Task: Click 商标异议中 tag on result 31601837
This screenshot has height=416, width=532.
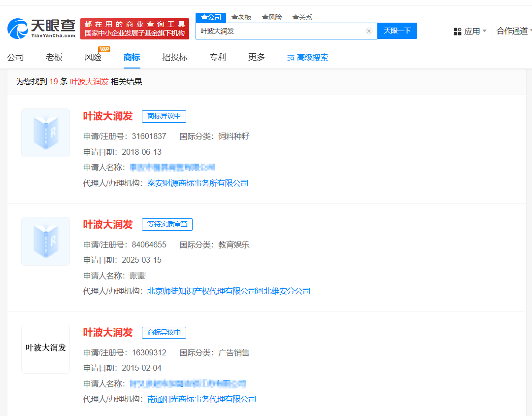Action: pos(164,116)
